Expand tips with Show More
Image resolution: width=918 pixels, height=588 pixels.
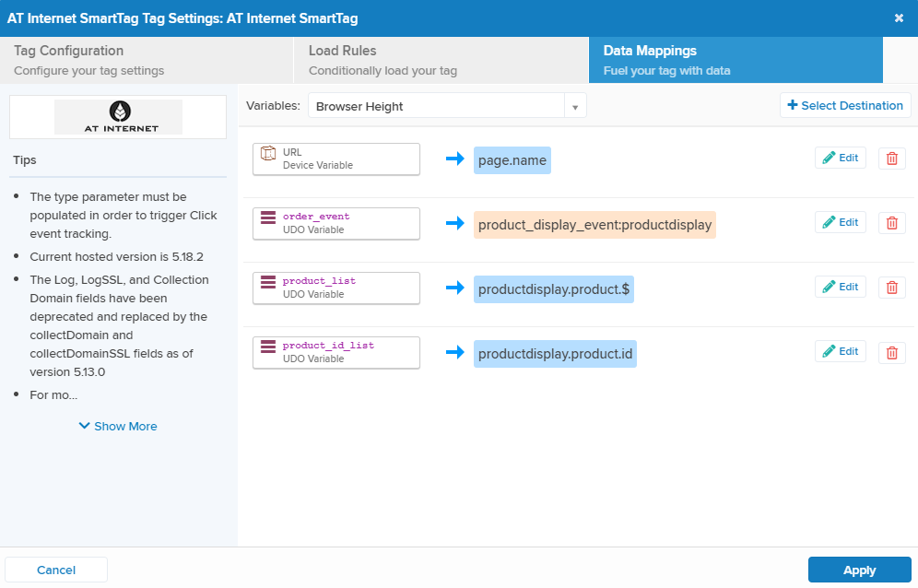(118, 426)
